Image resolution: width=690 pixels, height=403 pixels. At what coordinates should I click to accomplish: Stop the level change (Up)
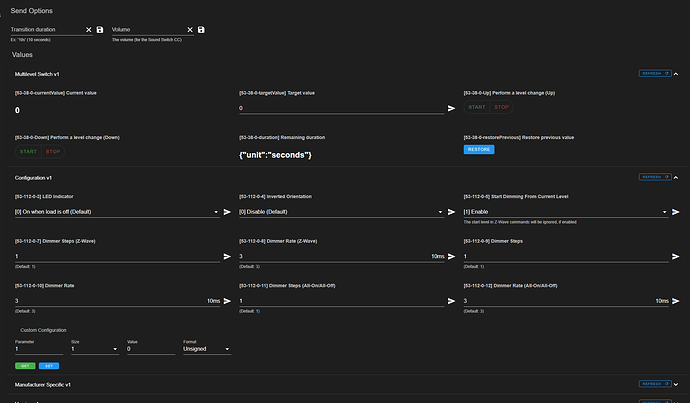[502, 107]
